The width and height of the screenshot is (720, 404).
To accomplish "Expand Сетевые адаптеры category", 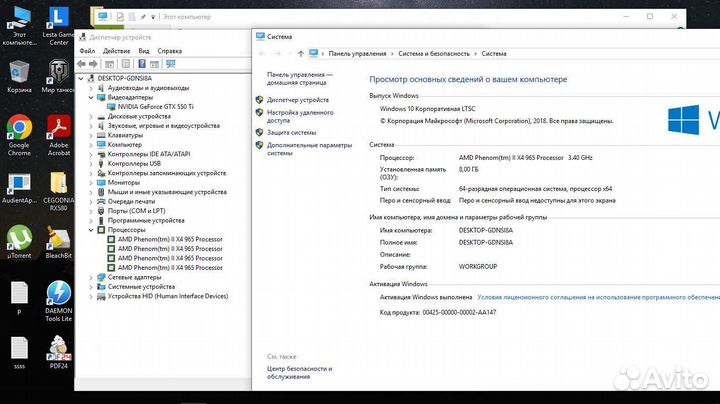I will [x=91, y=277].
